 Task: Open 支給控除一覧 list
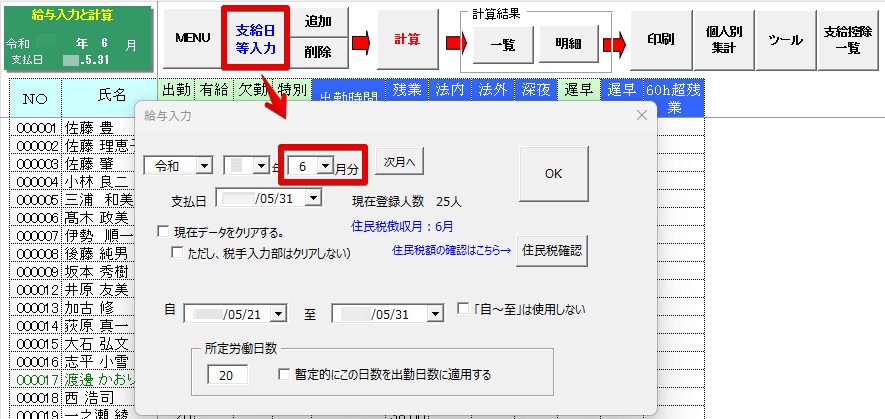pos(846,39)
